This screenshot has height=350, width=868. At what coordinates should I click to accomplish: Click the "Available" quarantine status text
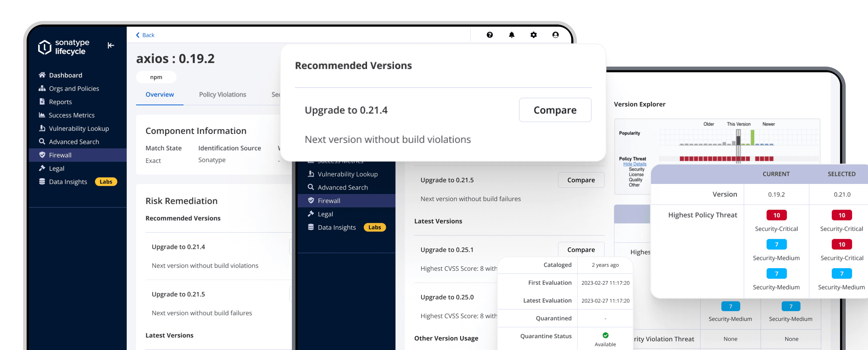(x=605, y=344)
